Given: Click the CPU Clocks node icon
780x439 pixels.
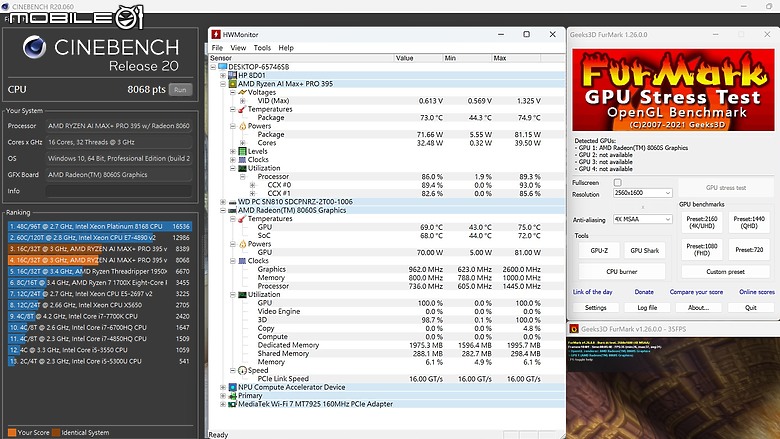Looking at the screenshot, I should tap(242, 160).
